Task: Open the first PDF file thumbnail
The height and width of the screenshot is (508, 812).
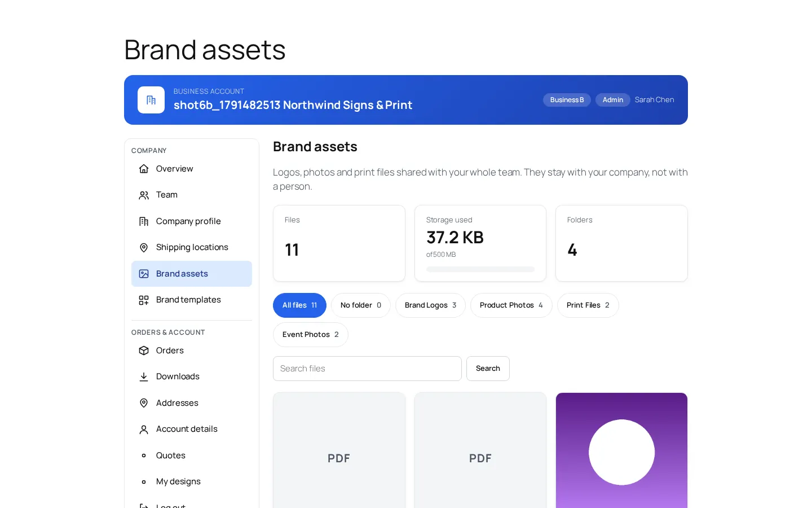Action: point(339,450)
